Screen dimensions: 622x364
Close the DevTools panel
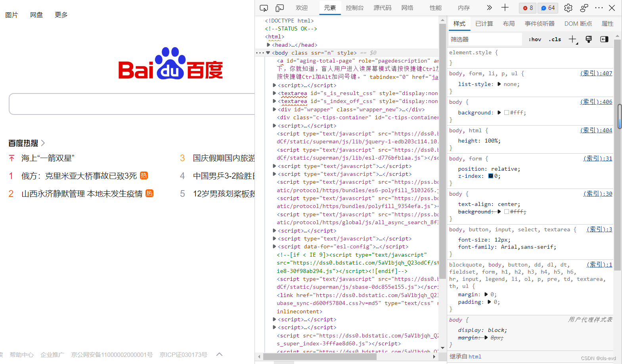click(x=612, y=8)
